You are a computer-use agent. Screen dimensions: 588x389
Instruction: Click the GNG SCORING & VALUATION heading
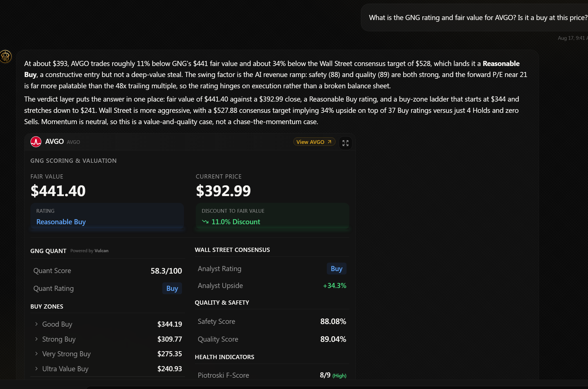(x=74, y=161)
